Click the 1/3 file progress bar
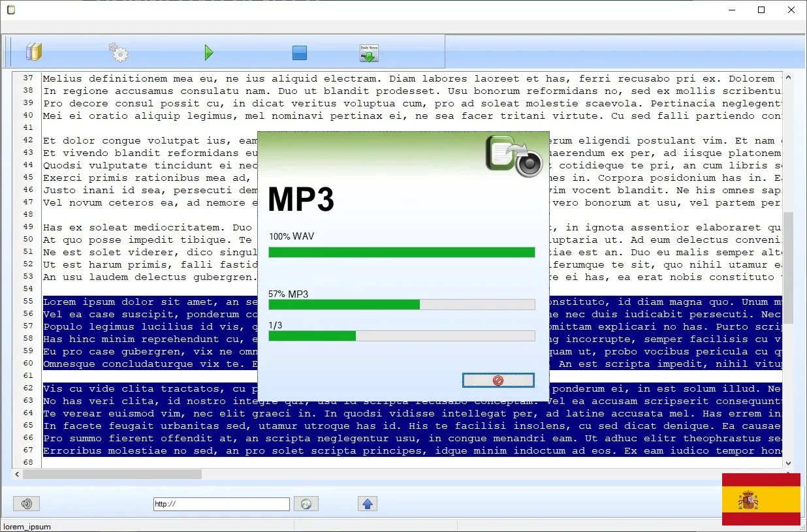Screen dimensions: 807x532 tap(402, 336)
